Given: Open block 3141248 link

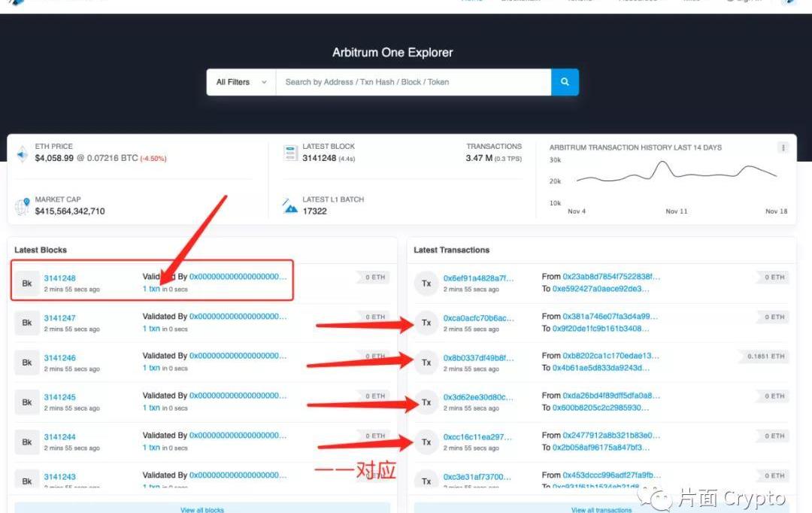Looking at the screenshot, I should (59, 278).
